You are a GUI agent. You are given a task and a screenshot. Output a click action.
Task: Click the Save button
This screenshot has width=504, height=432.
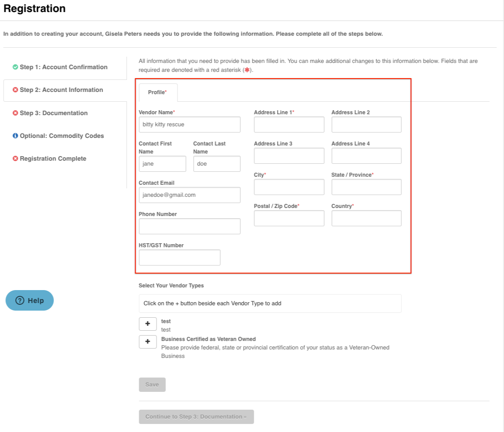[152, 385]
